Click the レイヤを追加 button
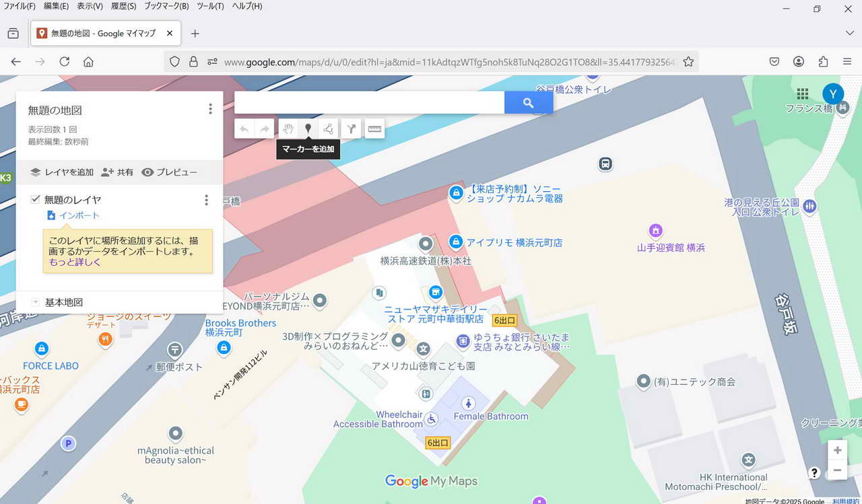The image size is (862, 504). click(62, 172)
